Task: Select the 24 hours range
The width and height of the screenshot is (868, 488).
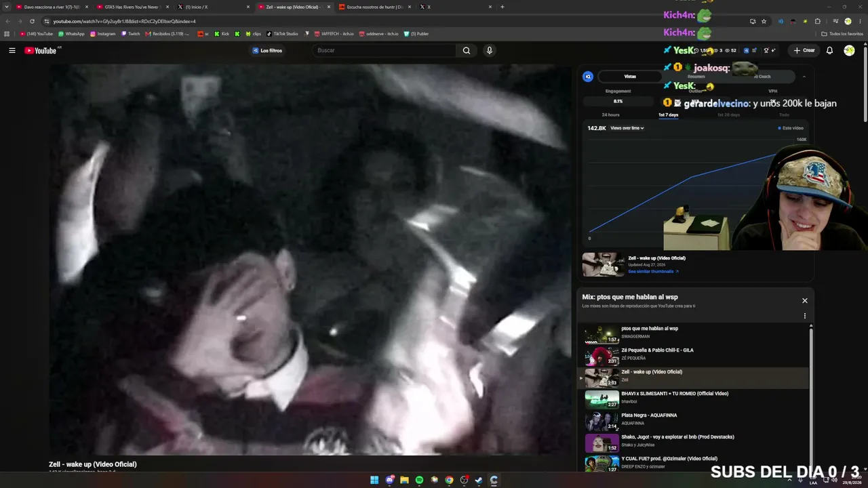Action: [610, 115]
